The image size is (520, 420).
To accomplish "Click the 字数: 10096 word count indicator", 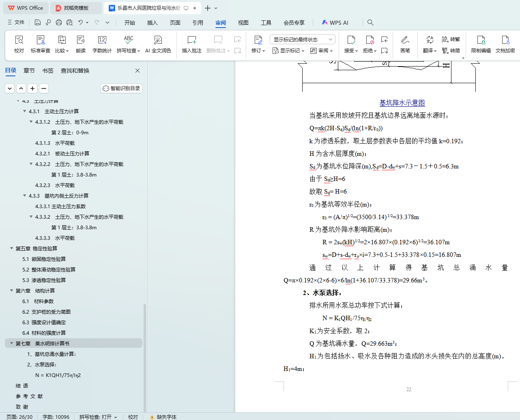I will (56, 417).
